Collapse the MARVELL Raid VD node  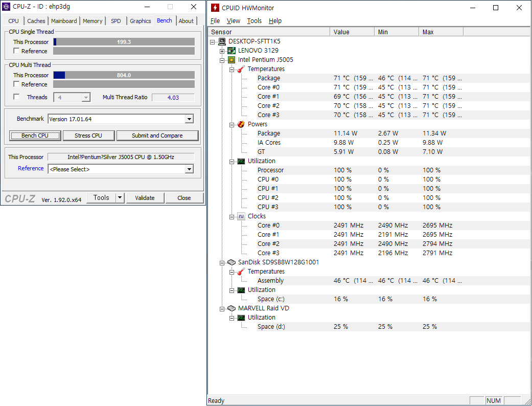click(222, 309)
